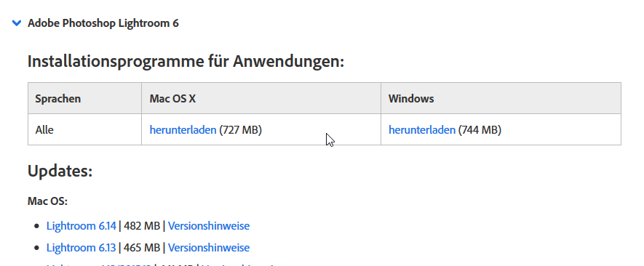644x266 pixels.
Task: Open Versionshinweise for Lightroom 6.14
Action: (209, 226)
